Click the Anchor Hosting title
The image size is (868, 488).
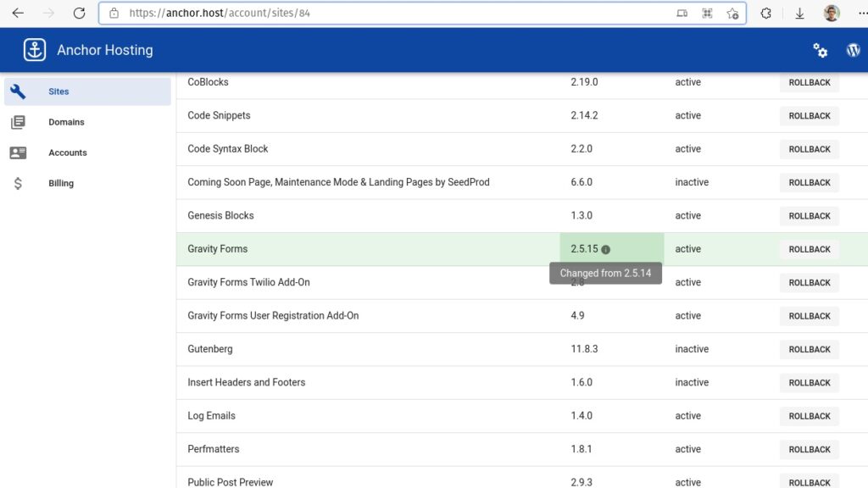104,50
